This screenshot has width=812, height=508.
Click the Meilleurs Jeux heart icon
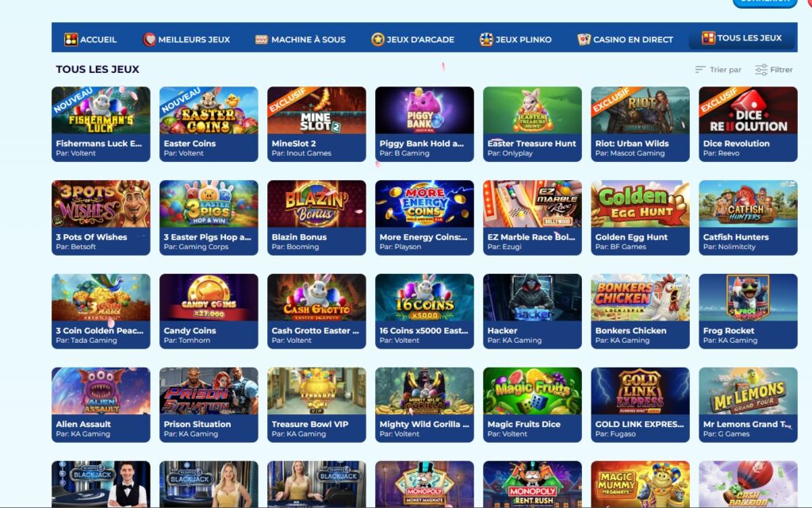(149, 40)
